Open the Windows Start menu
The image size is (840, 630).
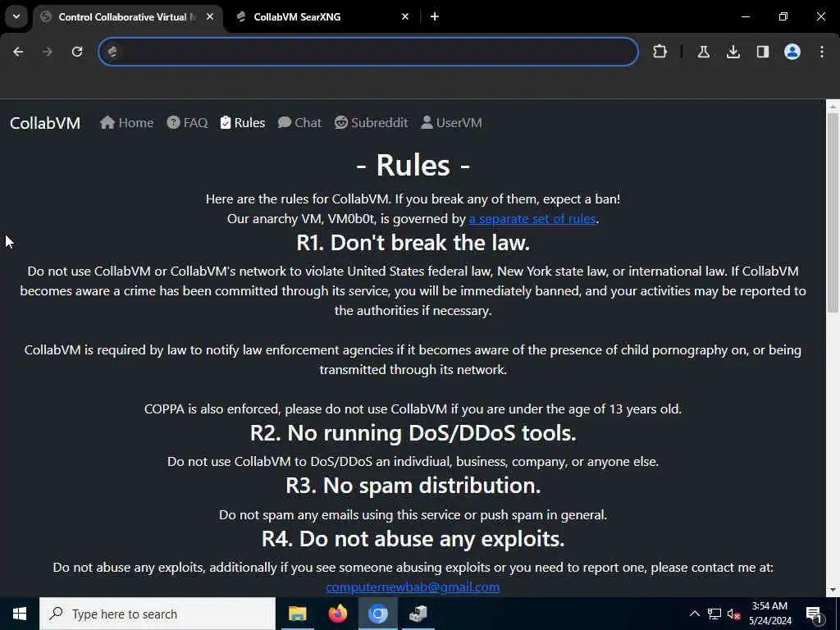point(20,614)
